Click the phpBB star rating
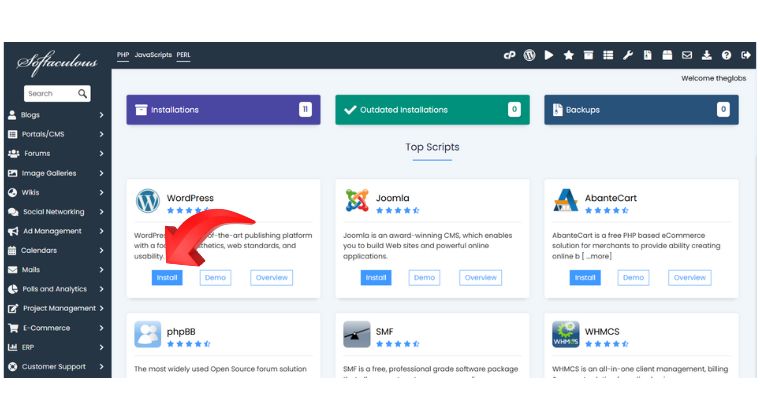The height and width of the screenshot is (420, 760). click(189, 344)
